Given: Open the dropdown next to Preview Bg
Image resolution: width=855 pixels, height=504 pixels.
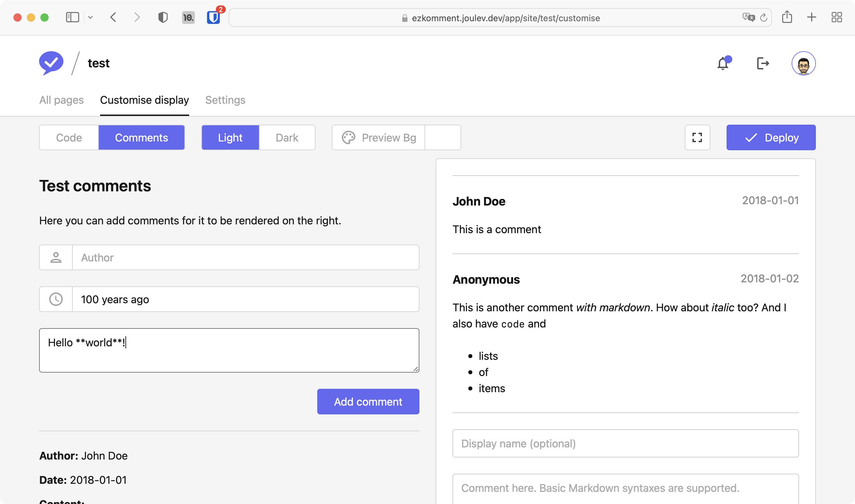Looking at the screenshot, I should tap(442, 137).
